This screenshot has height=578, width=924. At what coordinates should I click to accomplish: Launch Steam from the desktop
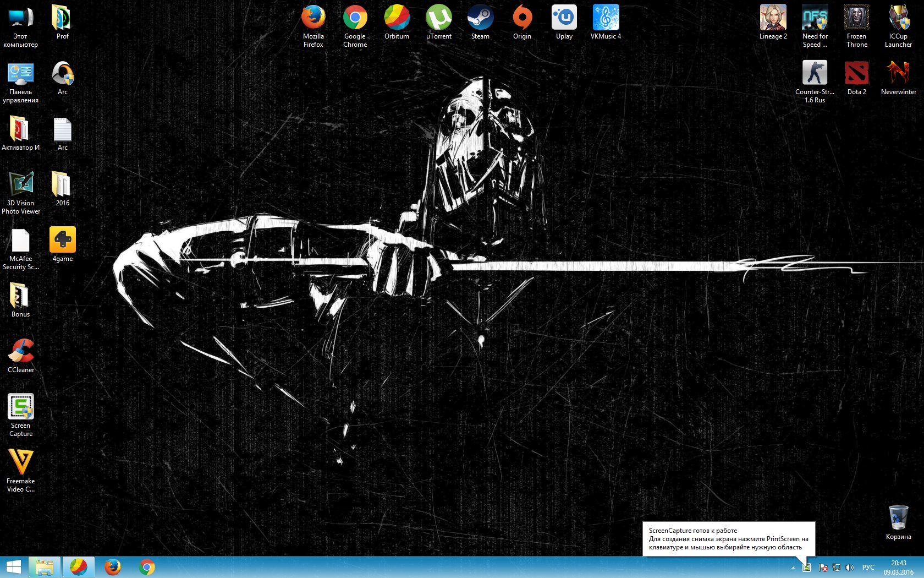[x=481, y=22]
